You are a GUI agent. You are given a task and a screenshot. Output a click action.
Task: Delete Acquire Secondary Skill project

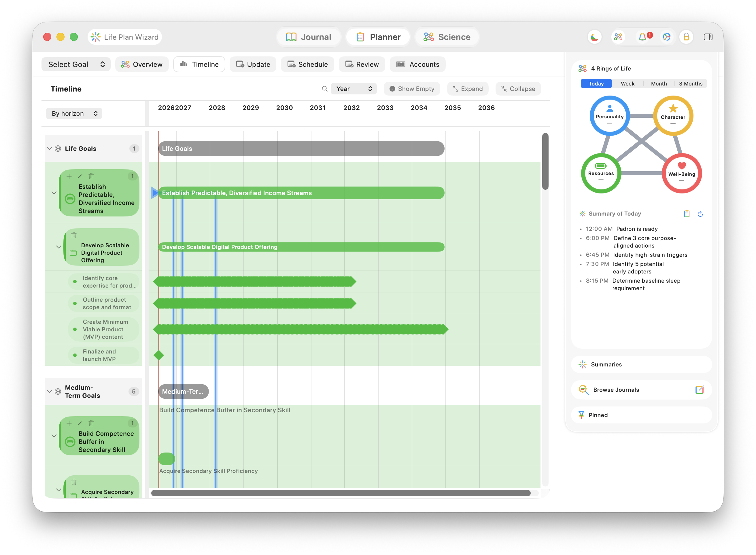point(74,482)
